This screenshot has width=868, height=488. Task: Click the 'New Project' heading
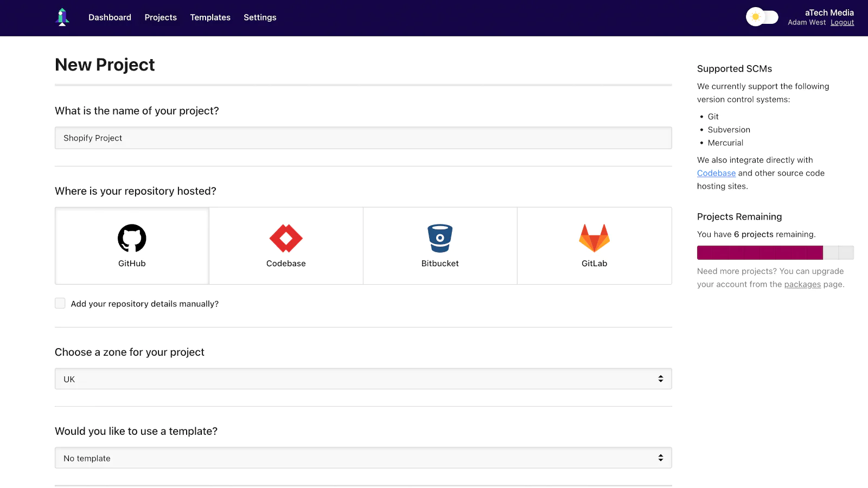click(x=105, y=65)
